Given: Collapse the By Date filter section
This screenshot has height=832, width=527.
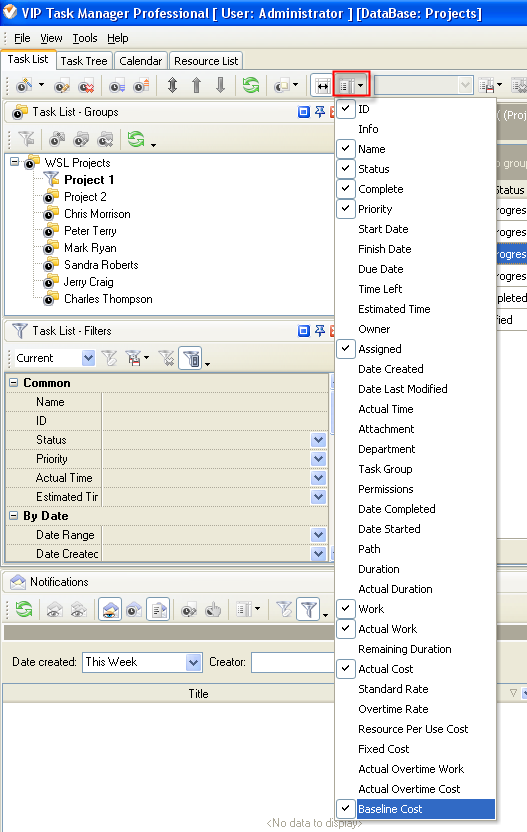Looking at the screenshot, I should point(13,516).
